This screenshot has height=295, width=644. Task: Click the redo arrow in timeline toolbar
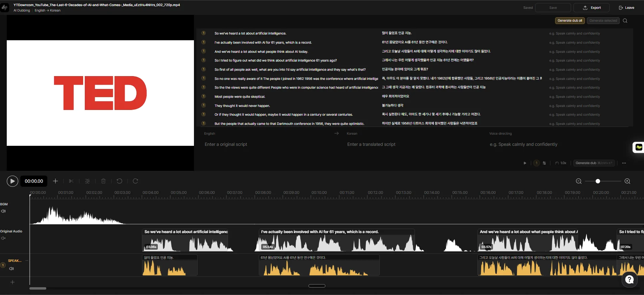coord(135,181)
